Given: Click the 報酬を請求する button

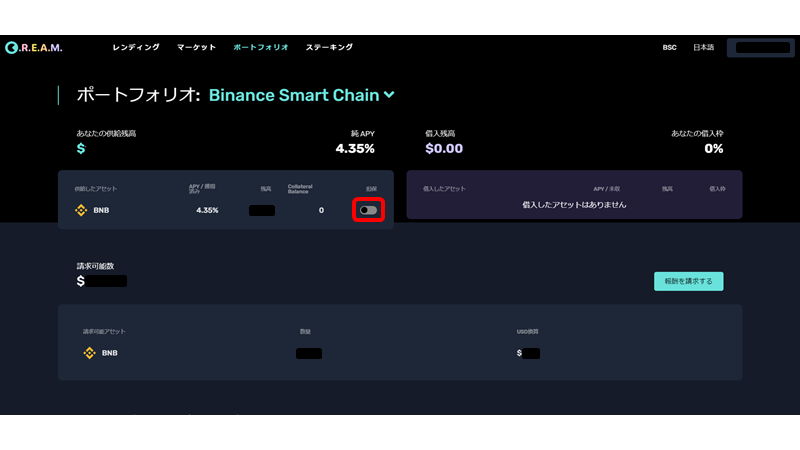Looking at the screenshot, I should point(688,281).
